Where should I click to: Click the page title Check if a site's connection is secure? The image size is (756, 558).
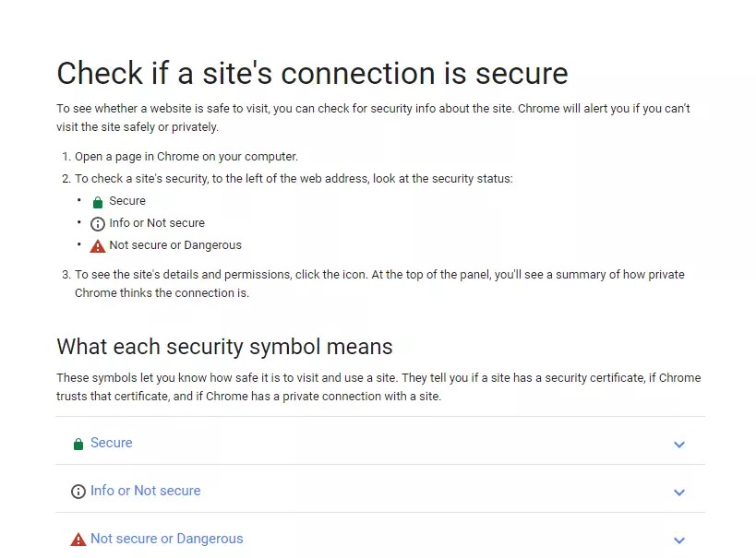point(312,73)
